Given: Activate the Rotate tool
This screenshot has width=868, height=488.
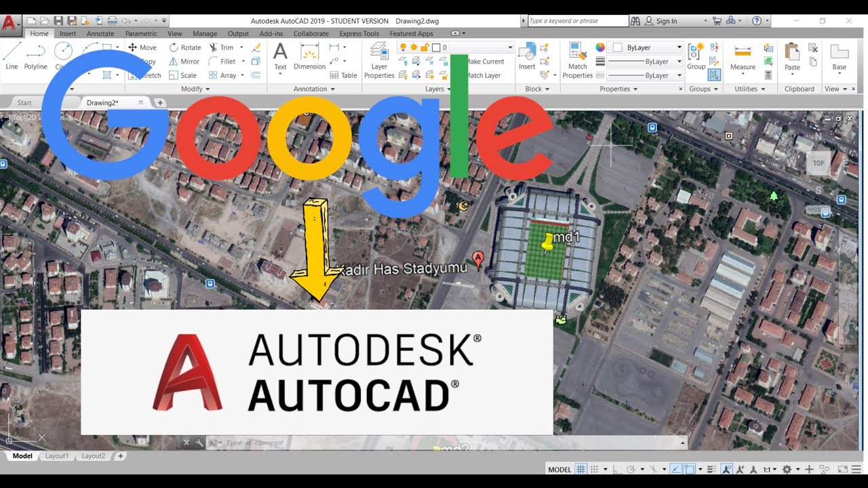Looking at the screenshot, I should [x=185, y=47].
